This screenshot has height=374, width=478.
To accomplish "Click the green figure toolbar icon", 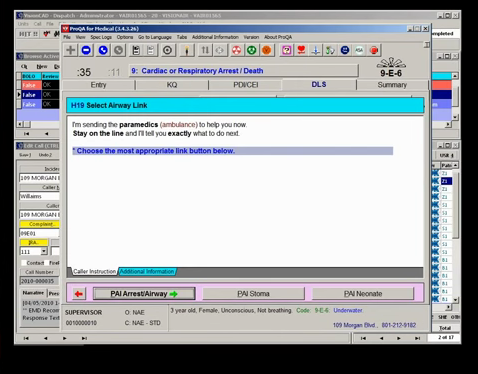I will pos(330,50).
